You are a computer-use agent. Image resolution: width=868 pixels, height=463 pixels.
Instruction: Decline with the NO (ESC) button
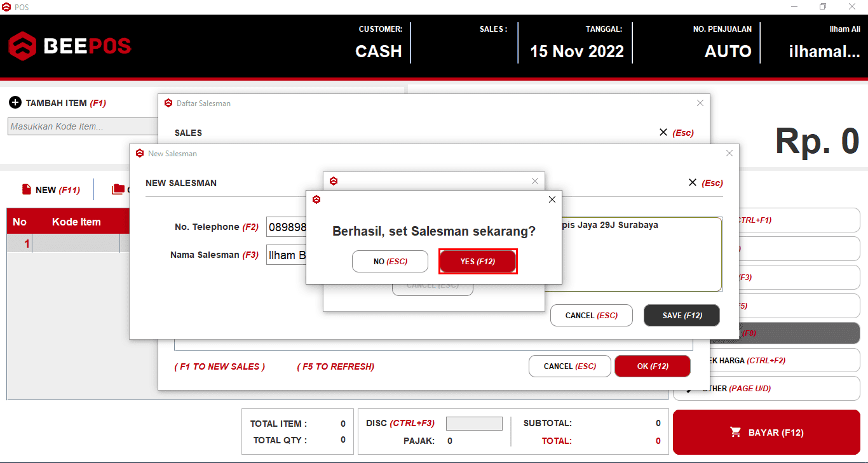pos(390,261)
